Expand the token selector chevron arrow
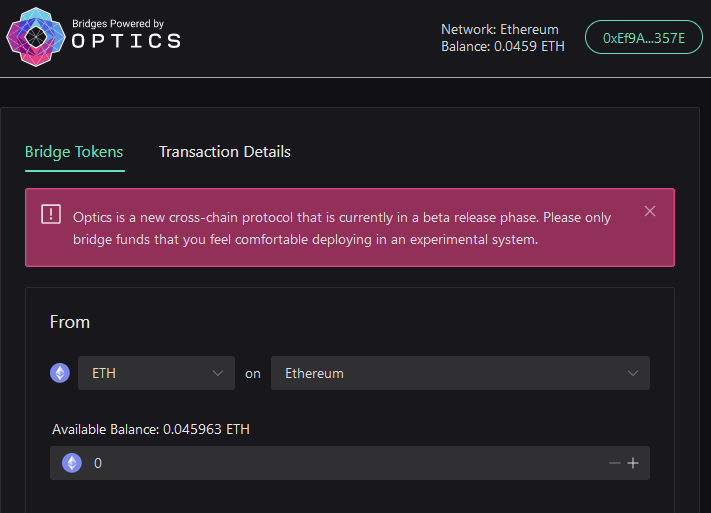This screenshot has width=711, height=513. (x=218, y=373)
